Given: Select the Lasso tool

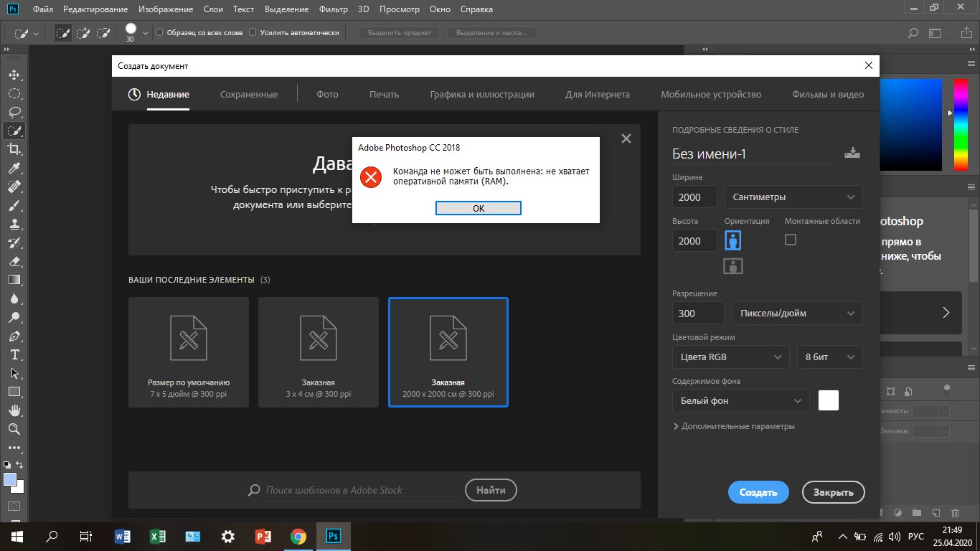Looking at the screenshot, I should pyautogui.click(x=14, y=112).
